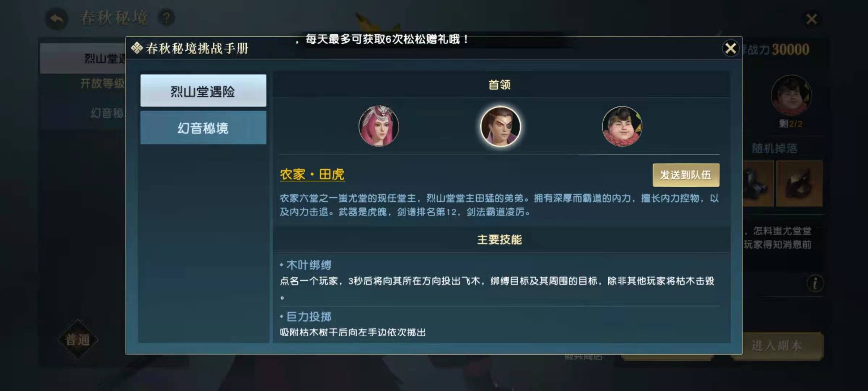868x391 pixels.
Task: Click the first random drop item thumbnail
Action: tap(758, 184)
